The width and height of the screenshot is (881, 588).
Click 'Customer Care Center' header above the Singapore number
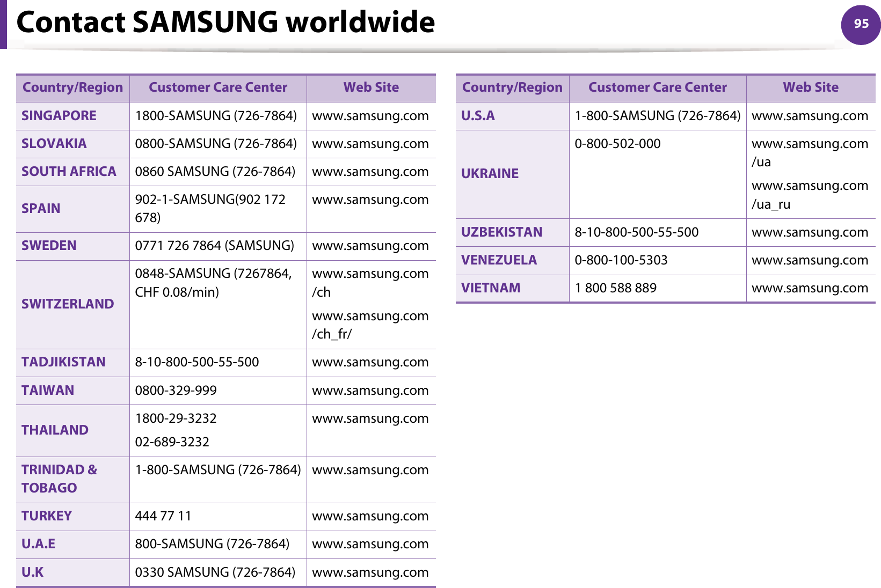click(218, 87)
